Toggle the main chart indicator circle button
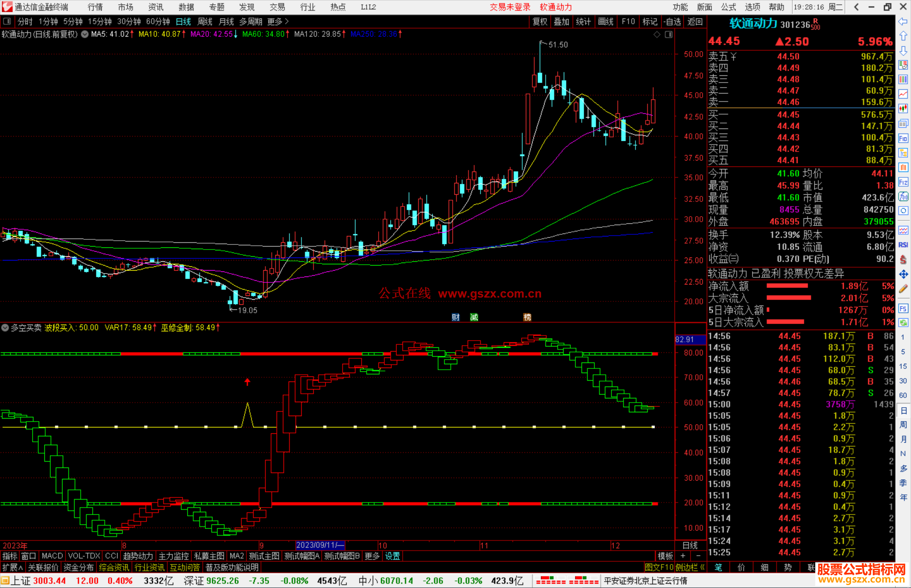This screenshot has height=588, width=911. (85, 34)
